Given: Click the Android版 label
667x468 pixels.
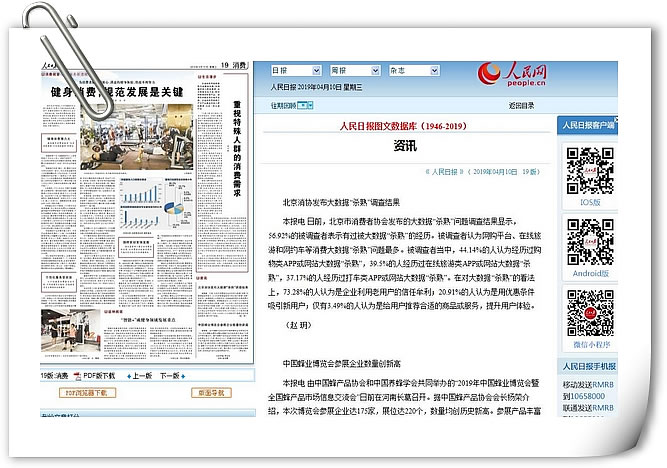Looking at the screenshot, I should (590, 273).
